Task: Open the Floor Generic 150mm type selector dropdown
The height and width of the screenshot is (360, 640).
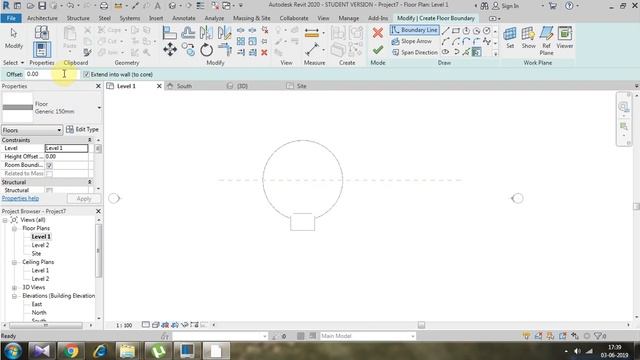Action: click(x=99, y=108)
